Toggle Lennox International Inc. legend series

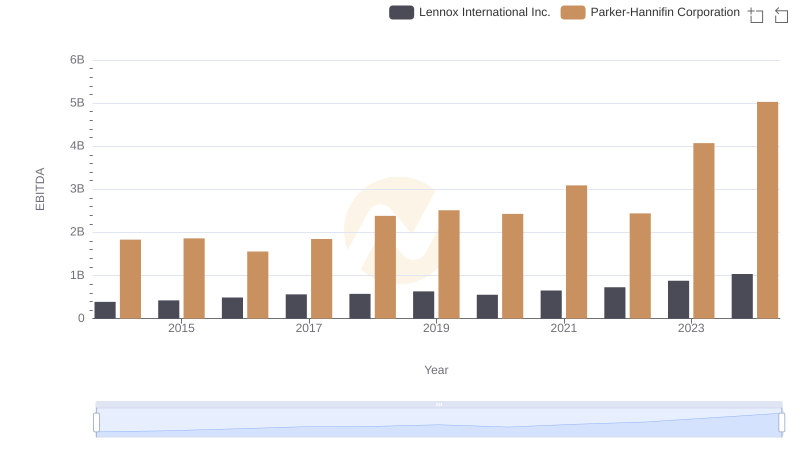pyautogui.click(x=469, y=12)
